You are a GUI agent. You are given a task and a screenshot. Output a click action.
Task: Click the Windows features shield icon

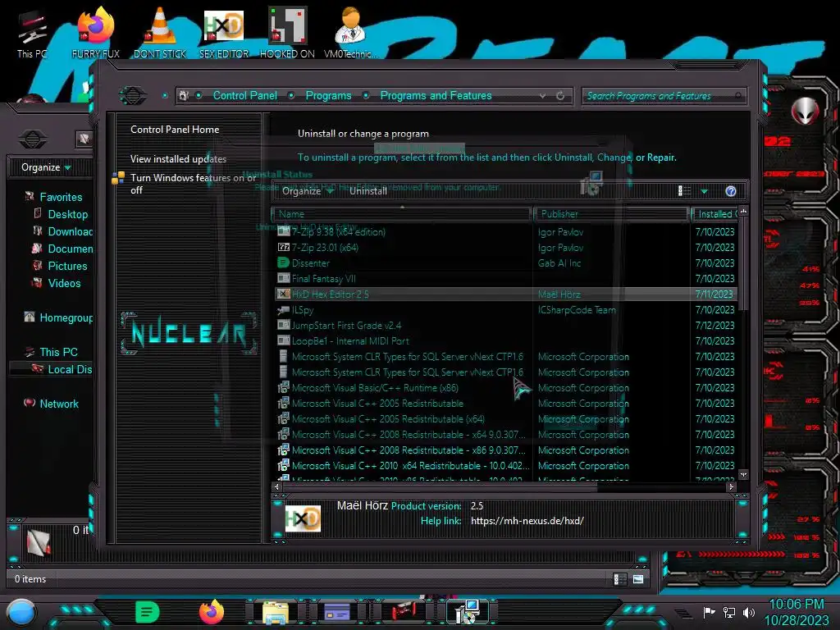point(118,178)
